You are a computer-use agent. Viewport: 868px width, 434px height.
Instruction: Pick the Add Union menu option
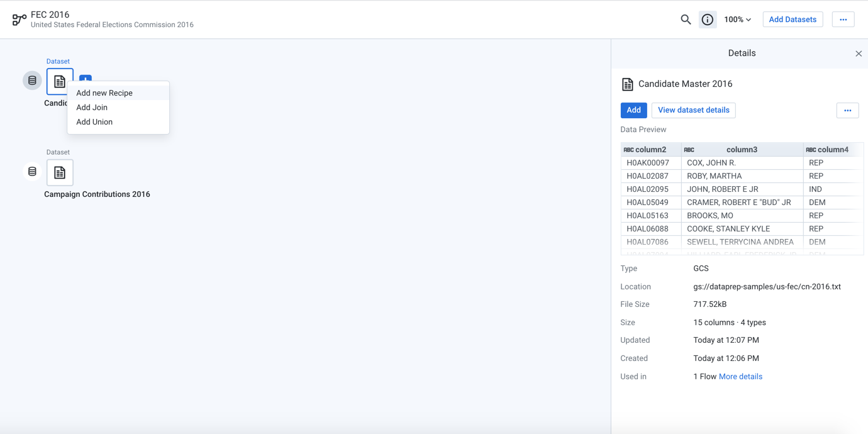click(x=94, y=122)
